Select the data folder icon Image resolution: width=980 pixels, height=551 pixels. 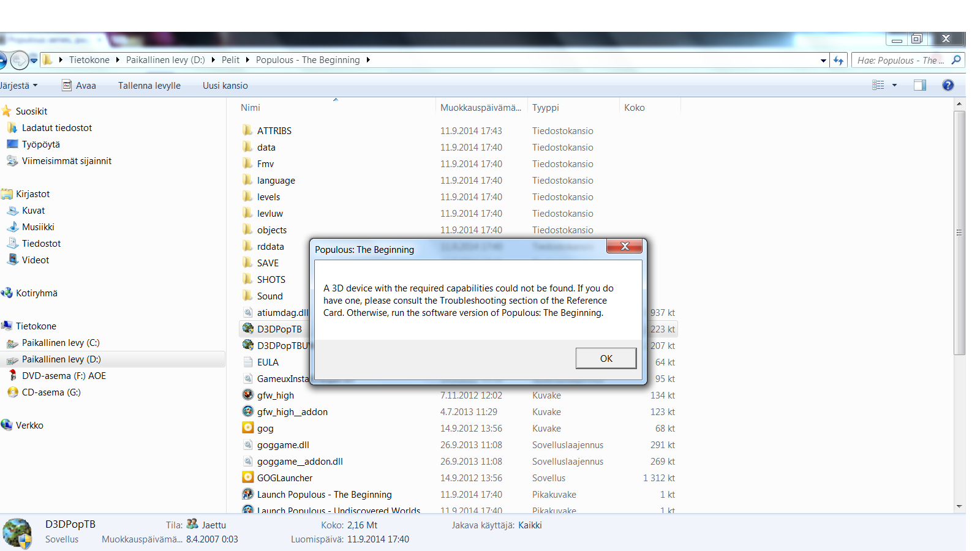point(247,147)
